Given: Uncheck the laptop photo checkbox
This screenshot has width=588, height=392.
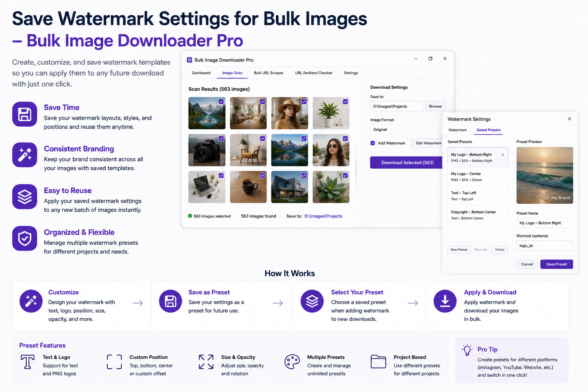Looking at the screenshot, I should point(221,175).
